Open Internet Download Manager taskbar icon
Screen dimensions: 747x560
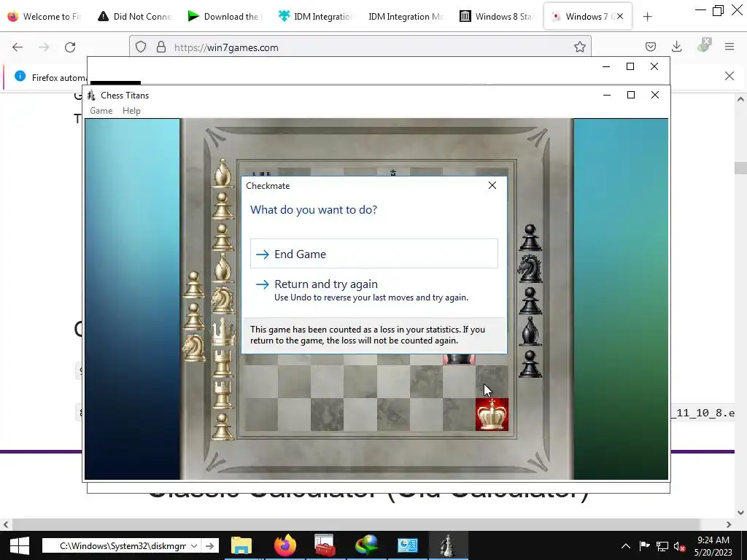(366, 545)
